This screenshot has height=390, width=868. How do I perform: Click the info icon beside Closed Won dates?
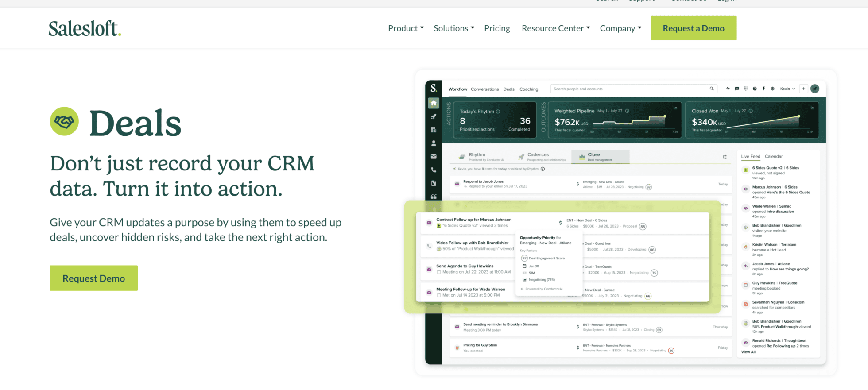pyautogui.click(x=751, y=111)
